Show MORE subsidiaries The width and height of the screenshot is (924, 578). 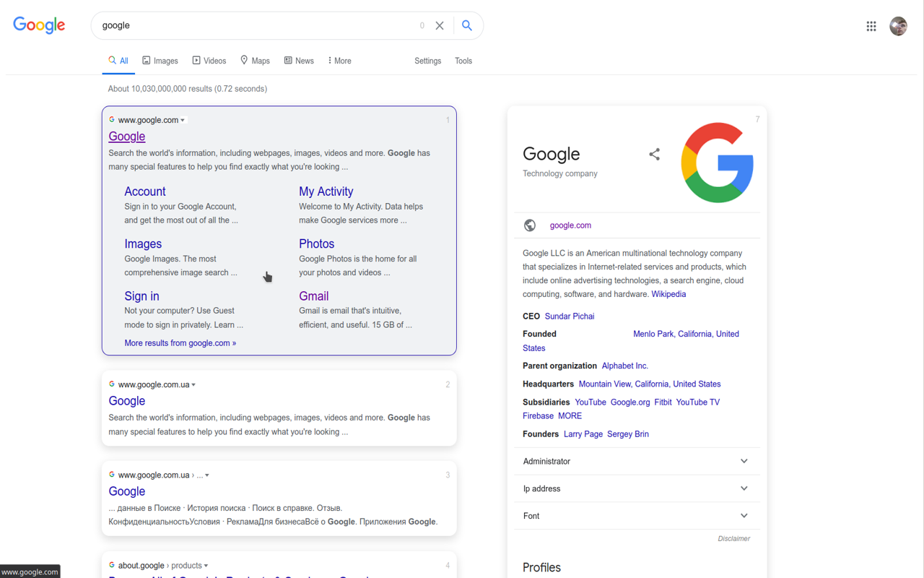click(x=570, y=416)
